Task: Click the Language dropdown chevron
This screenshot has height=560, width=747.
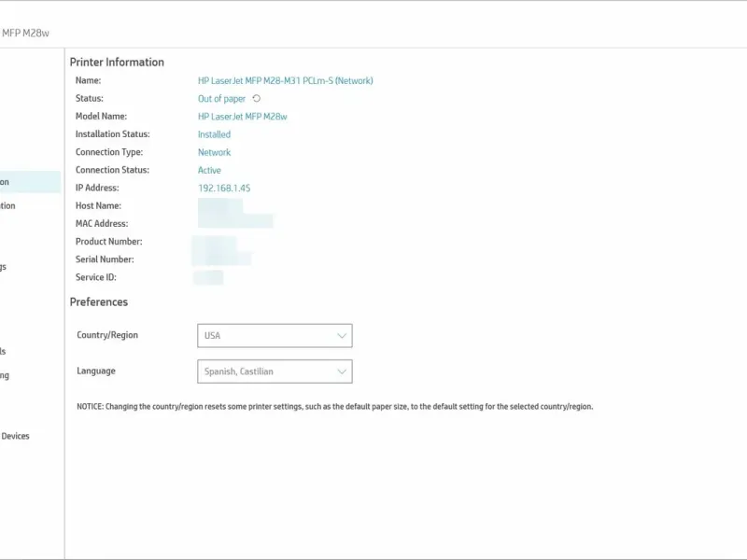Action: click(342, 371)
